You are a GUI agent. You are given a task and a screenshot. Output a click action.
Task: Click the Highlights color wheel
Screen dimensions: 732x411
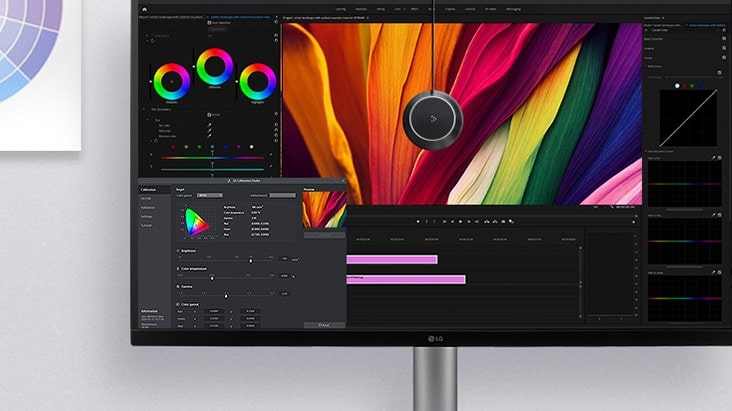point(258,82)
